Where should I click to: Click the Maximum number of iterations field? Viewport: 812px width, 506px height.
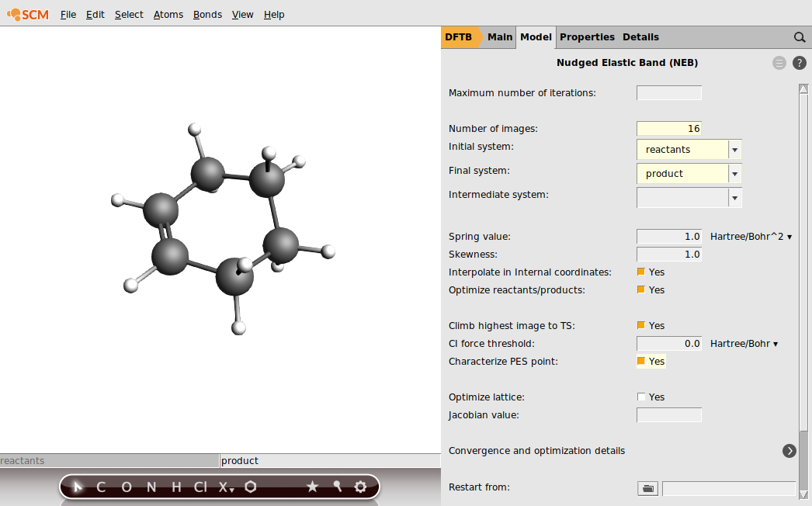pos(669,92)
